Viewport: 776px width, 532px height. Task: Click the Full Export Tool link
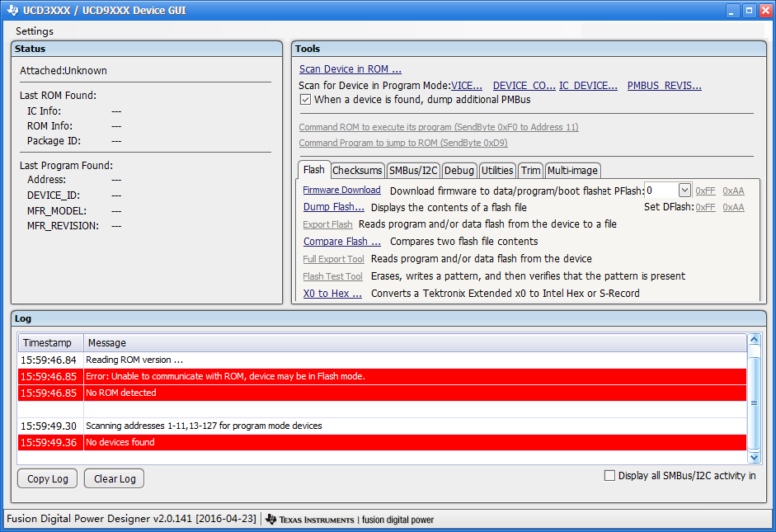[x=333, y=259]
